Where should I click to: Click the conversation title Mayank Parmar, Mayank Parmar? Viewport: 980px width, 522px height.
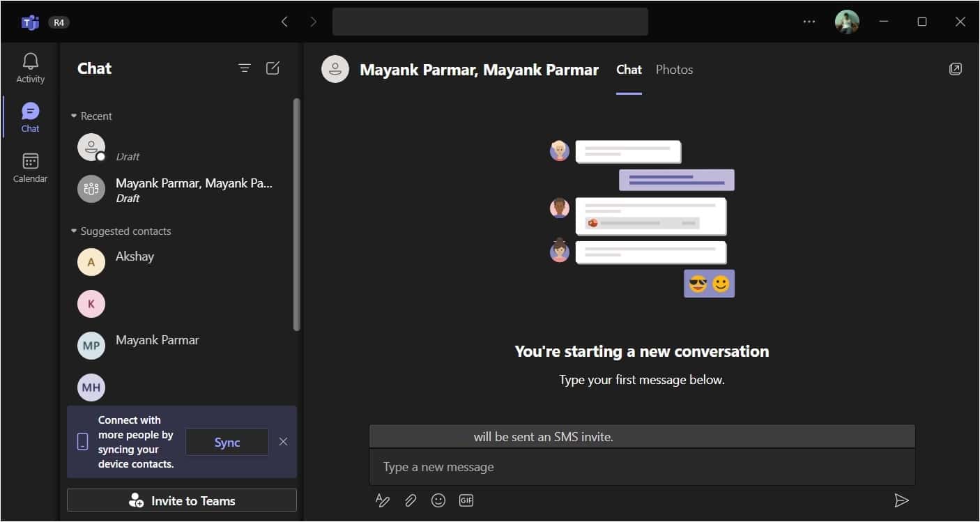point(479,70)
